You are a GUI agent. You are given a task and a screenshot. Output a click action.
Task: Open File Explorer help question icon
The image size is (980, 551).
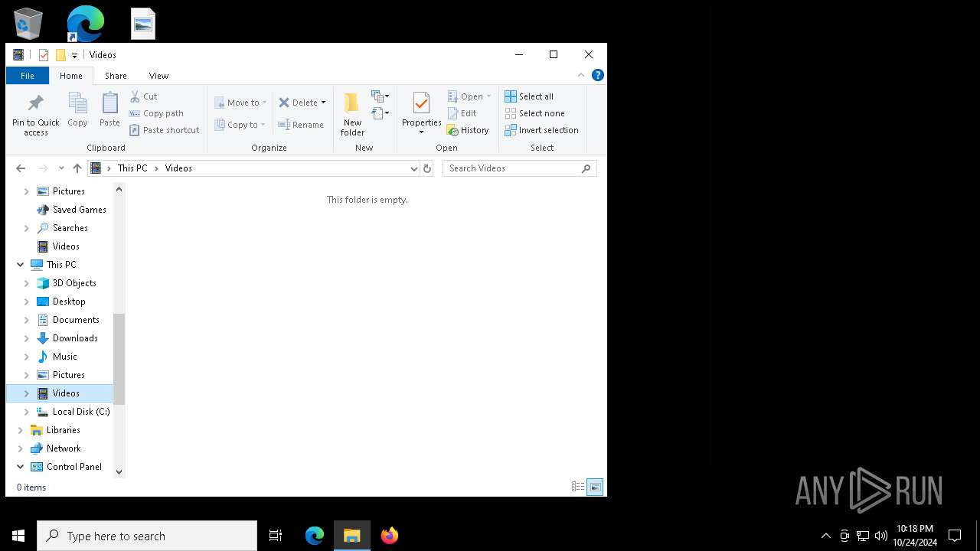598,75
